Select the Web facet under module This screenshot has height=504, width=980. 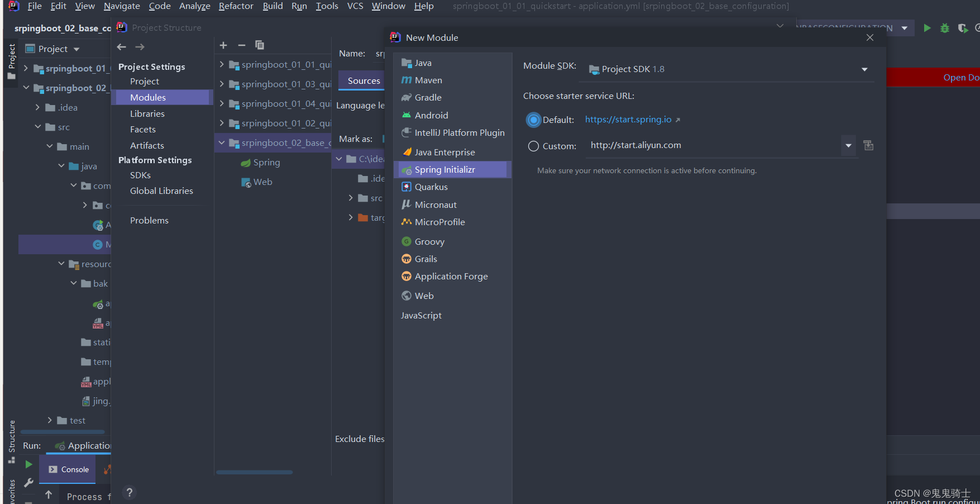click(257, 182)
